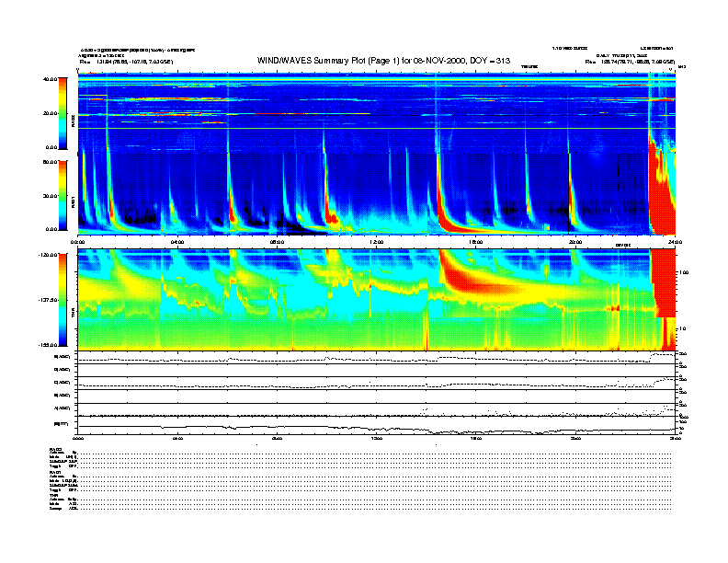Click the 60.00 tick on RAD1 color scale
Screen dimensions: 728x563
point(50,162)
